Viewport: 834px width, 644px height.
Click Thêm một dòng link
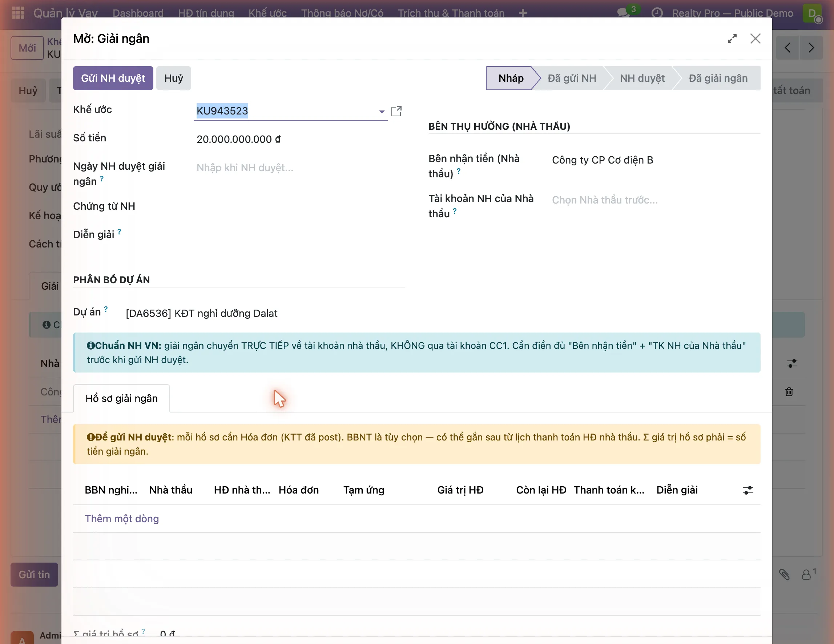[x=122, y=519]
